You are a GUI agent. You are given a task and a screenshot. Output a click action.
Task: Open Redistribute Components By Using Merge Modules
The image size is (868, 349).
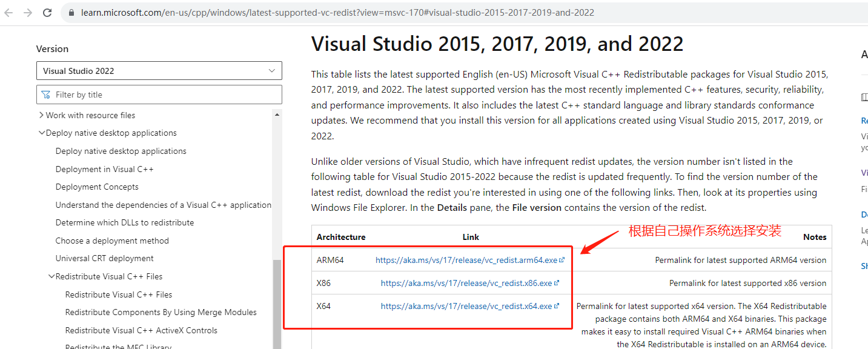pyautogui.click(x=161, y=312)
